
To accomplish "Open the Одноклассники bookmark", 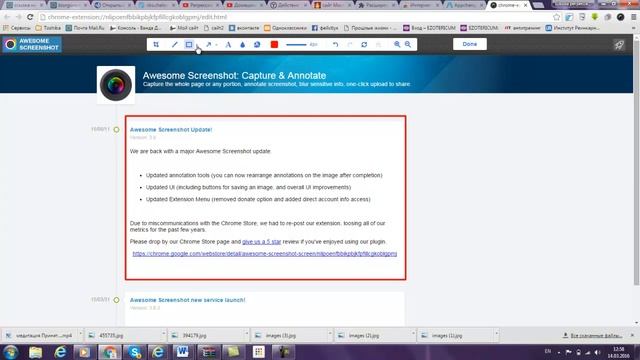I will pyautogui.click(x=285, y=28).
